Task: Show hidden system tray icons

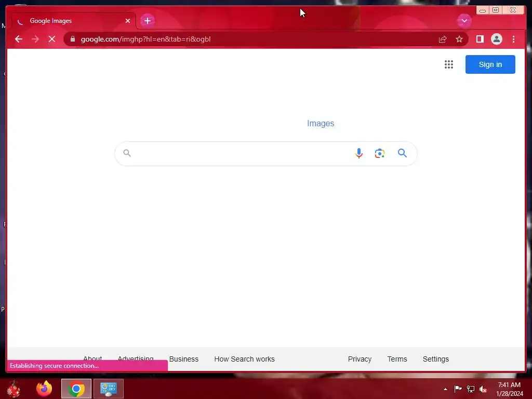Action: coord(445,389)
